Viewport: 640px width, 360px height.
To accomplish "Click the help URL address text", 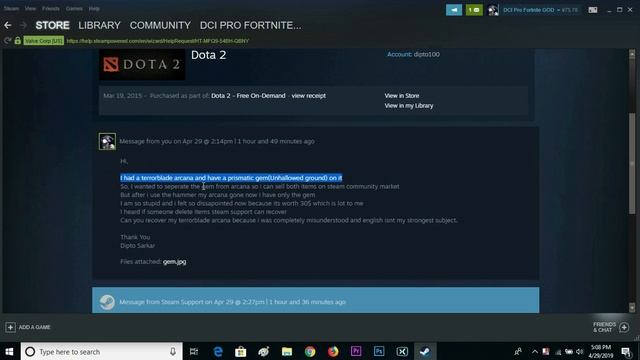I will point(158,41).
